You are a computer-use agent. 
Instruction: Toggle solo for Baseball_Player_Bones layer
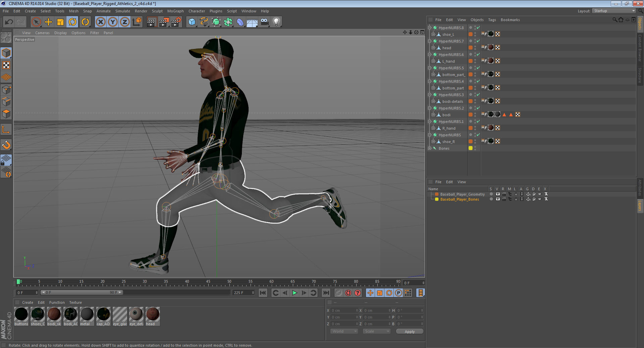tap(491, 199)
